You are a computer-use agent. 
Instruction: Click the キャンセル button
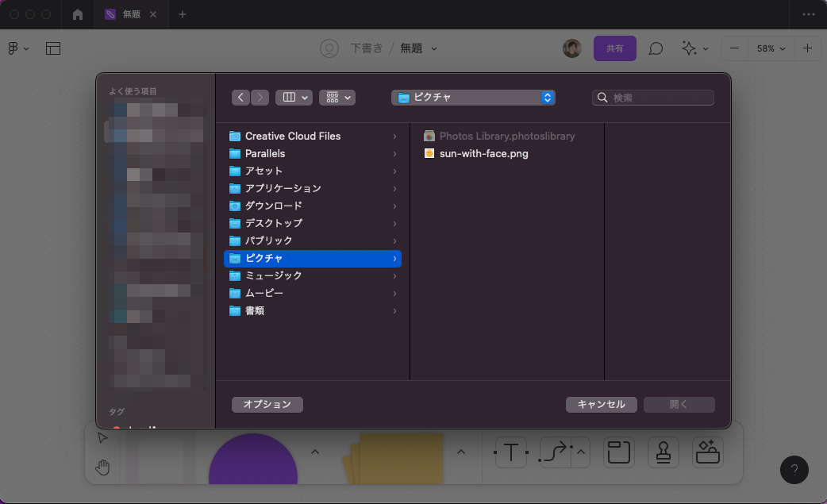point(601,404)
